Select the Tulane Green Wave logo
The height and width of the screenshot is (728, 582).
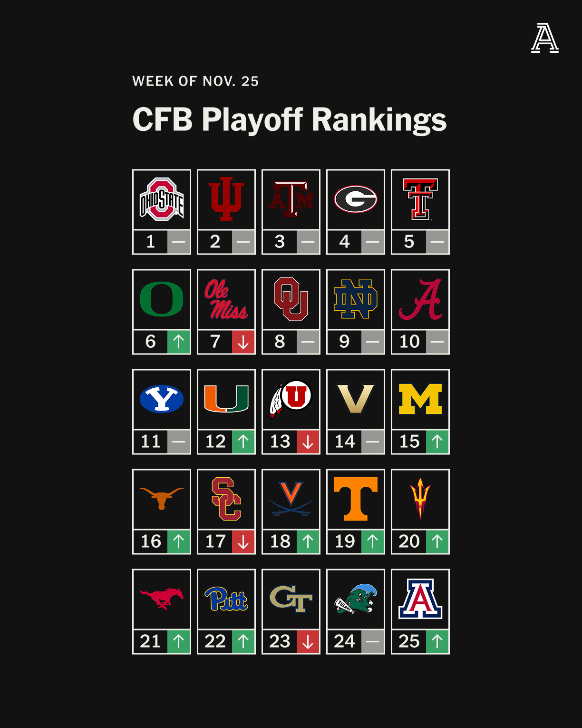(356, 599)
